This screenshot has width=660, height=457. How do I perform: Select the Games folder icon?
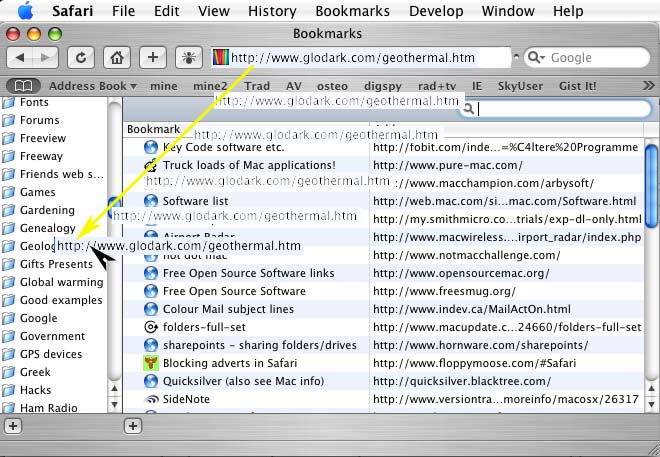pos(8,192)
